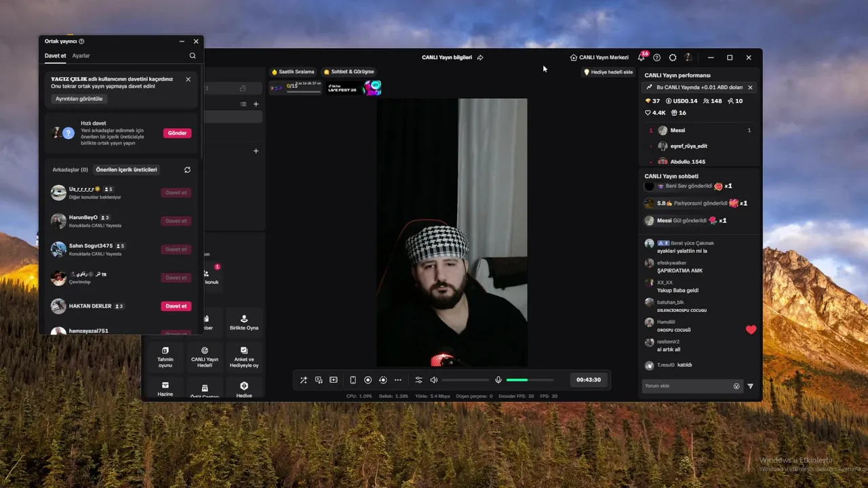Adjust the speaker volume slider
868x488 pixels.
[x=465, y=380]
